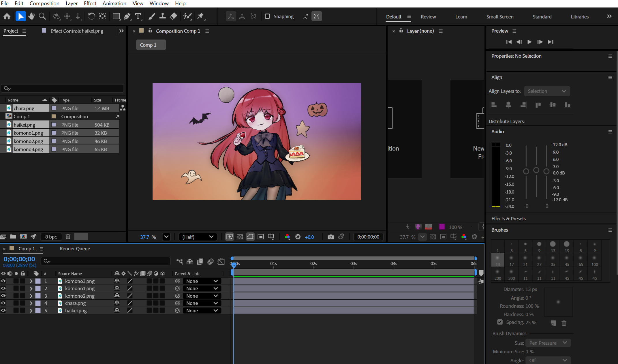Expand komono3.png layer properties
Image resolution: width=618 pixels, height=364 pixels.
click(31, 281)
